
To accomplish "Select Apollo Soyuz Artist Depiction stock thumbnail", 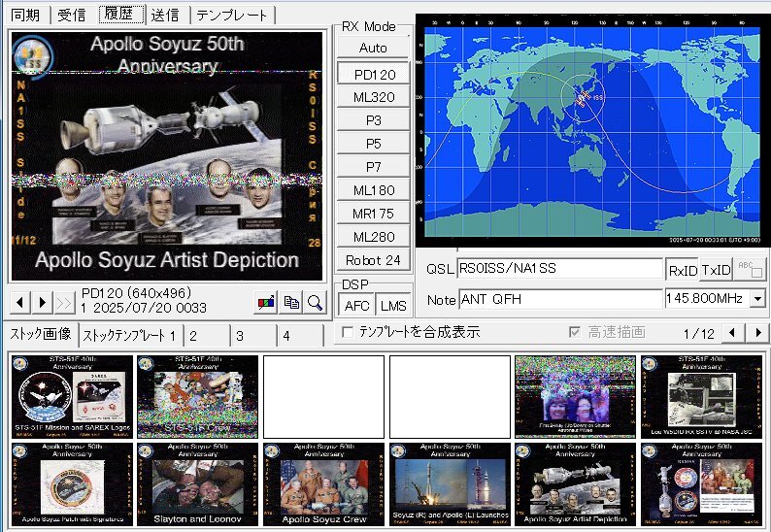I will pos(575,484).
